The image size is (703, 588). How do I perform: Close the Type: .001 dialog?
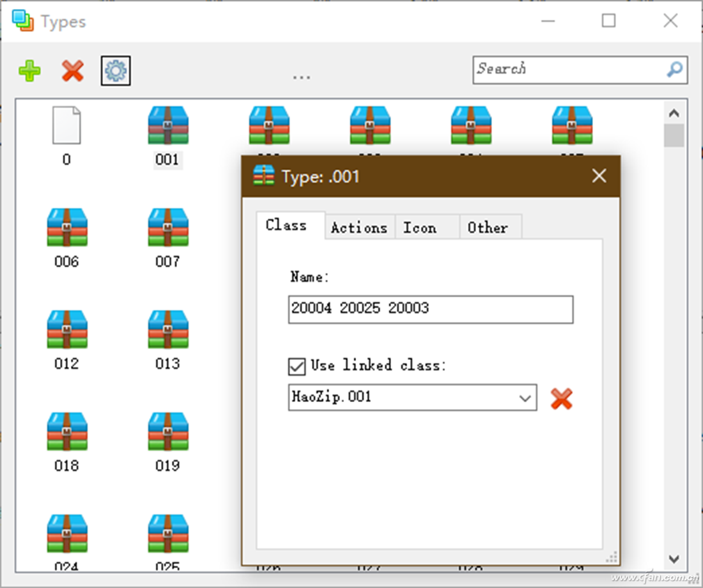click(x=599, y=176)
